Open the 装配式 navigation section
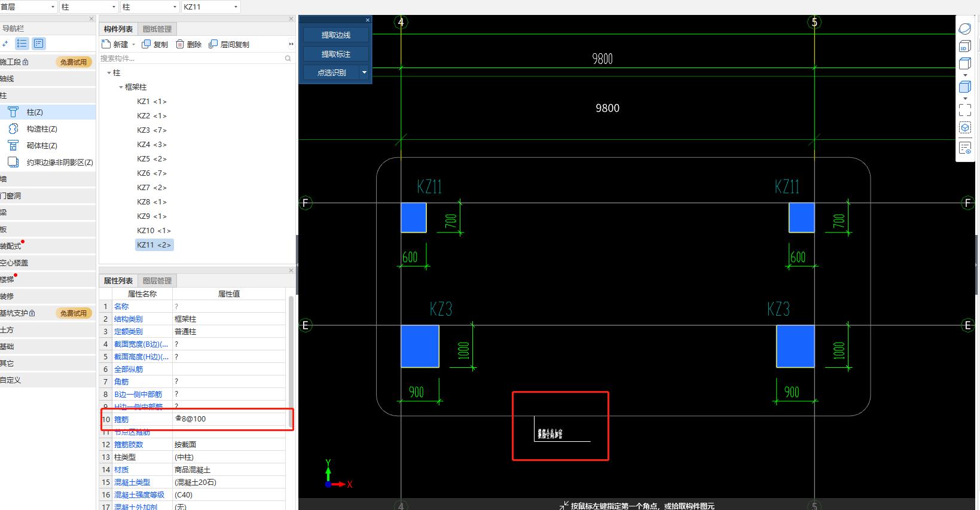The height and width of the screenshot is (510, 980). pyautogui.click(x=48, y=246)
